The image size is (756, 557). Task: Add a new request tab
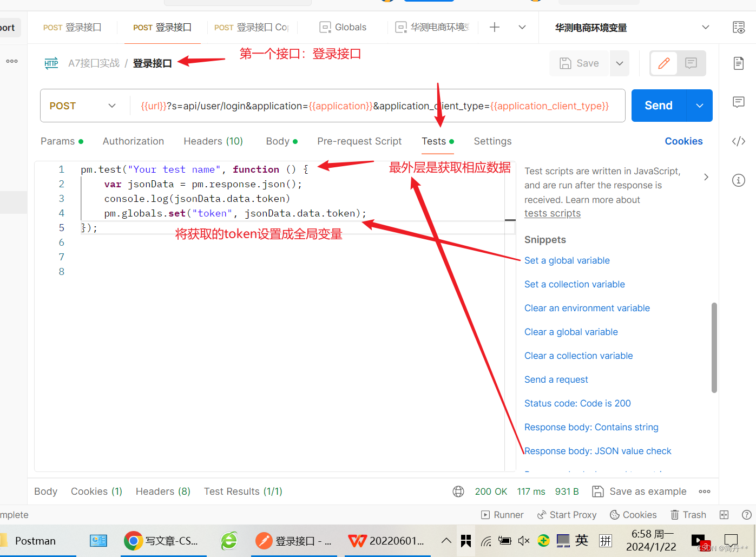(495, 27)
